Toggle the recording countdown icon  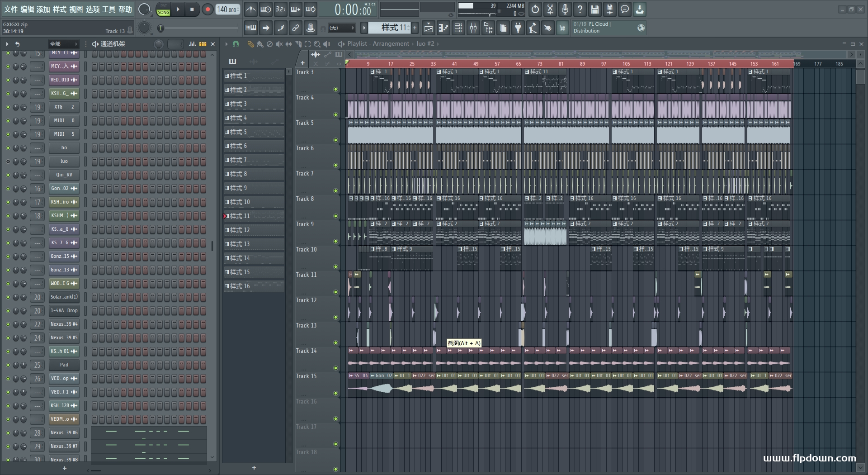[x=281, y=9]
